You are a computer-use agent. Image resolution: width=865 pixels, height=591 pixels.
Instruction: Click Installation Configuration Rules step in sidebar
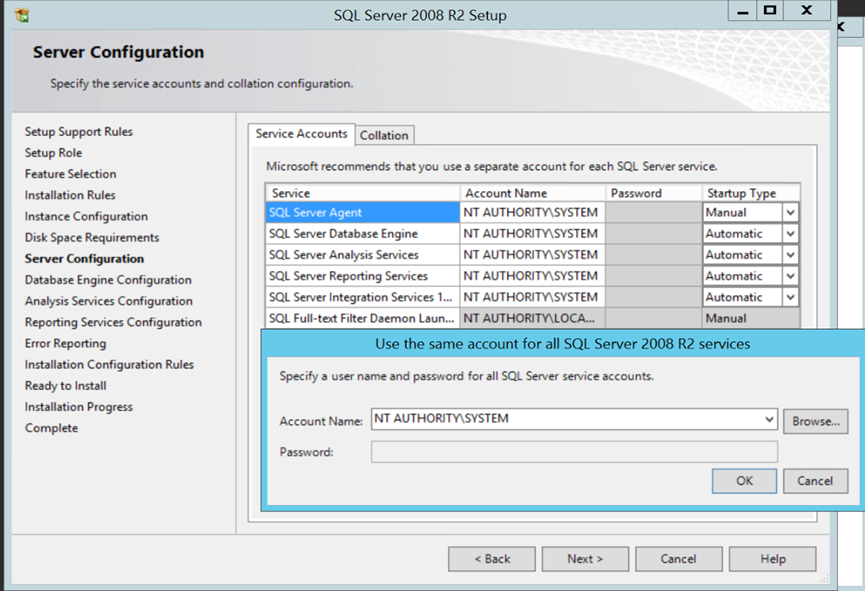pos(109,365)
